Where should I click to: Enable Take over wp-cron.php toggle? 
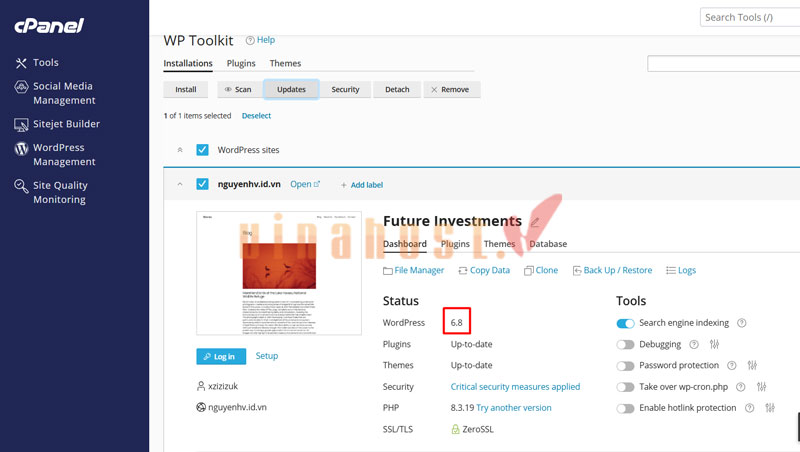coord(625,387)
